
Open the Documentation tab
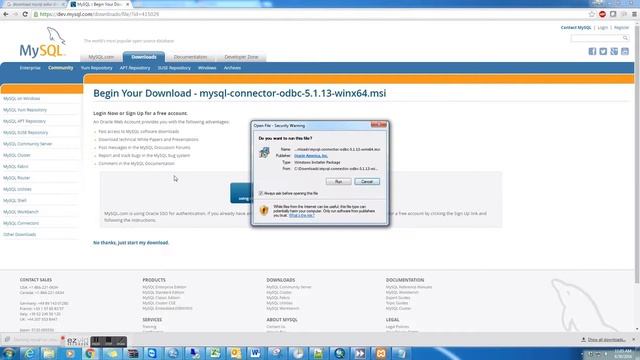(190, 57)
